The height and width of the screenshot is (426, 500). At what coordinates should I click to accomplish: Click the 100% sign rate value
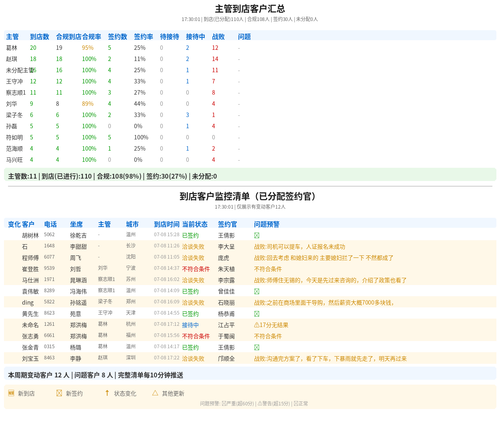141,137
